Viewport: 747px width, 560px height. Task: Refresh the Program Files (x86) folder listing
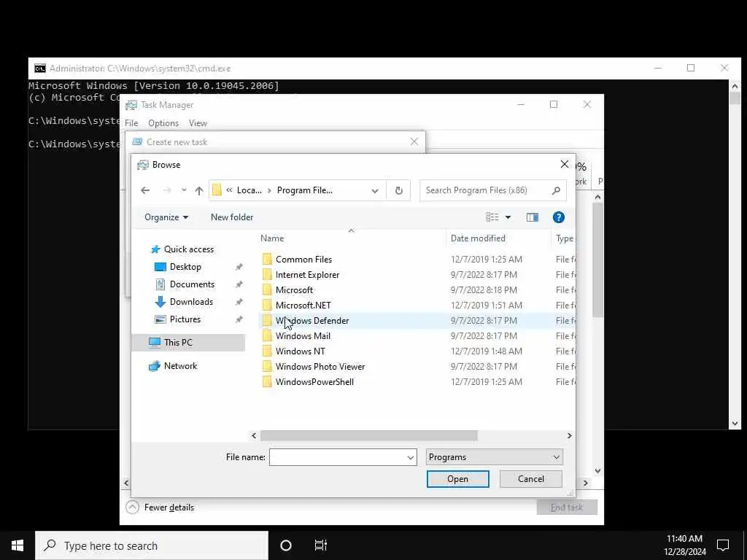(x=399, y=190)
